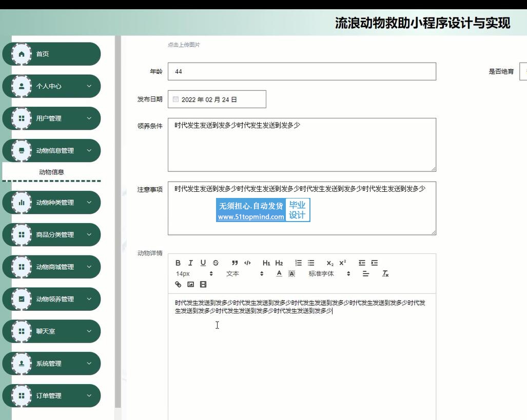Viewport: 527px width, 420px height.
Task: Expand the 动物种类管理 menu
Action: pyautogui.click(x=51, y=202)
